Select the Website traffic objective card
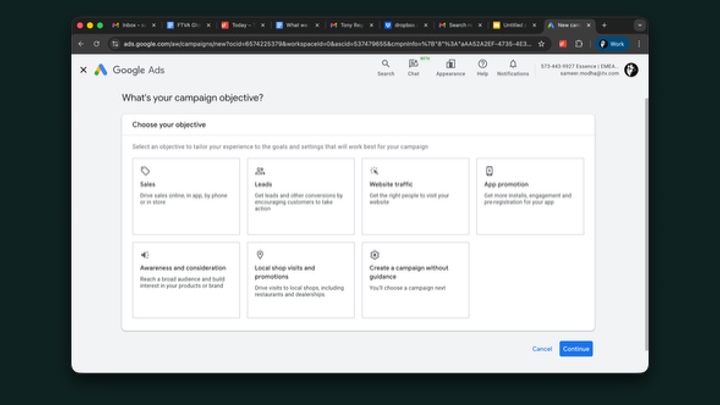Screen dimensions: 720x405 [416, 196]
